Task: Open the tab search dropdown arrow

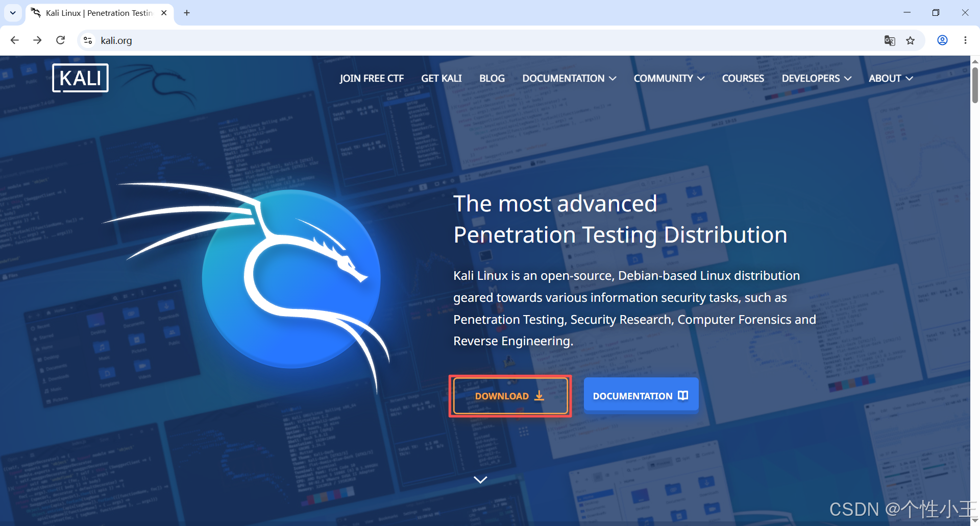Action: (x=13, y=13)
